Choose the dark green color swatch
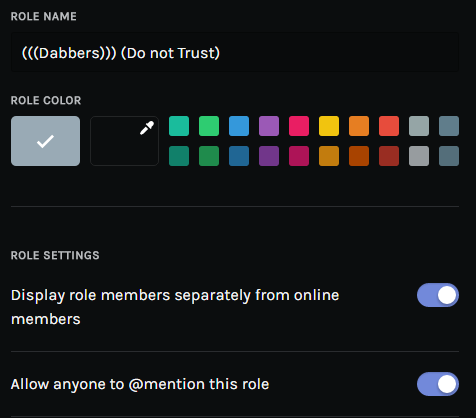 click(x=209, y=156)
